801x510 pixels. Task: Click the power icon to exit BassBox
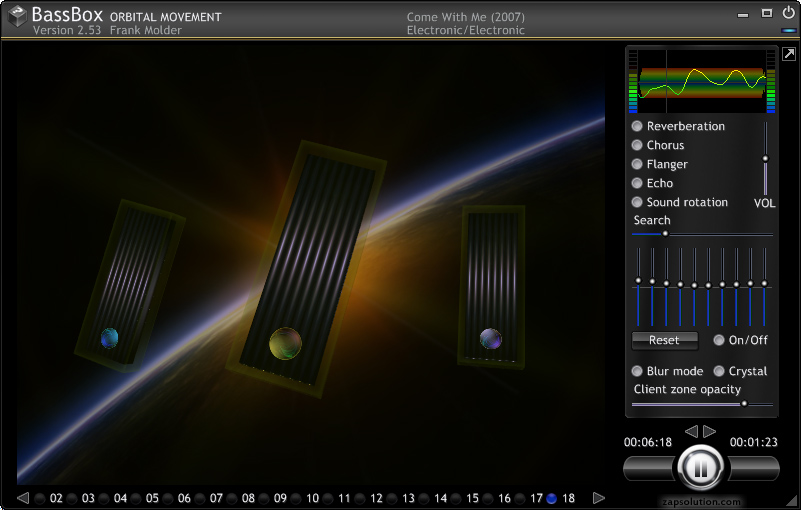click(x=788, y=13)
